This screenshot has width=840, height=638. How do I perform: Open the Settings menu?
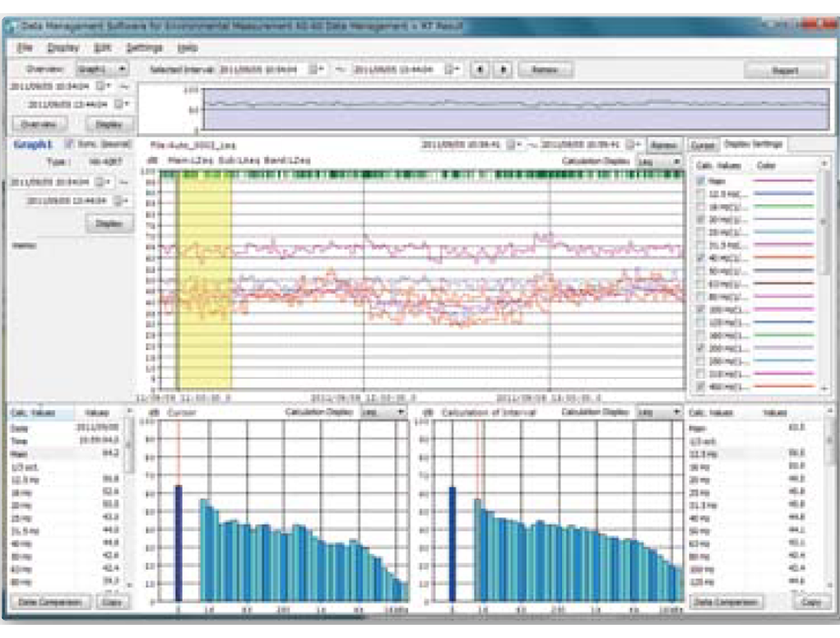tap(144, 48)
